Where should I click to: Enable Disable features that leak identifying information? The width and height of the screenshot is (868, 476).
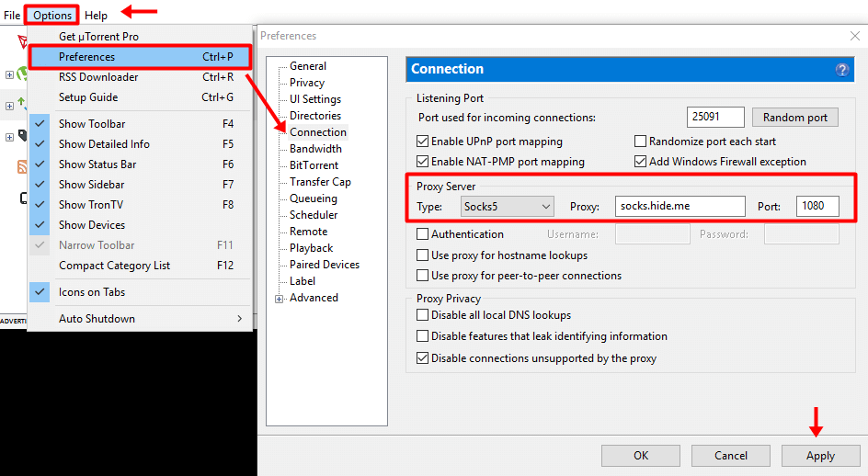point(422,336)
